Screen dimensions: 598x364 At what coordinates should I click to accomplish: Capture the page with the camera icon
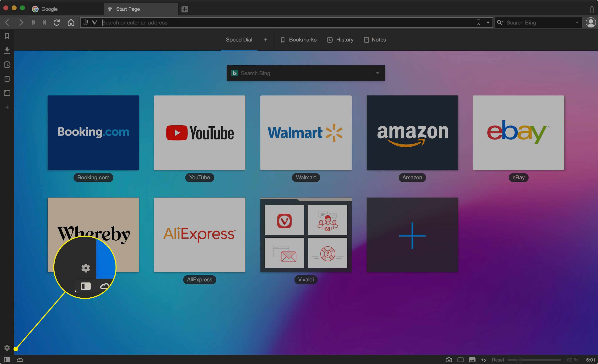[449, 360]
